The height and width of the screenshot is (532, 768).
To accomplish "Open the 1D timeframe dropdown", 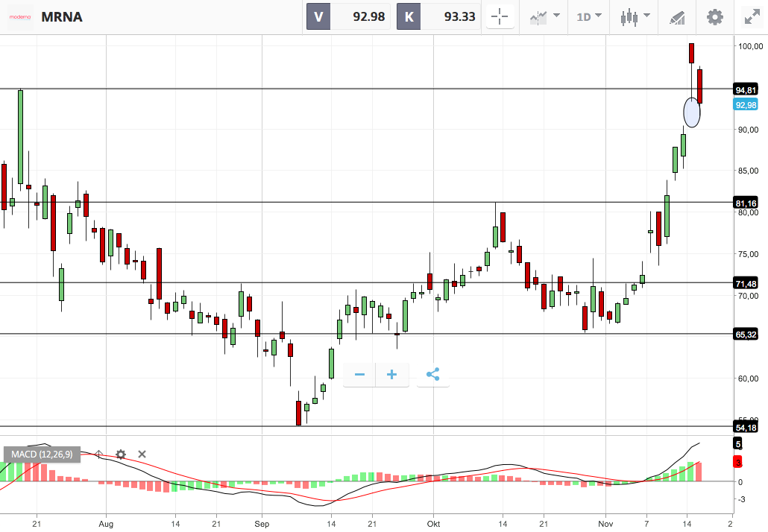I will point(589,17).
